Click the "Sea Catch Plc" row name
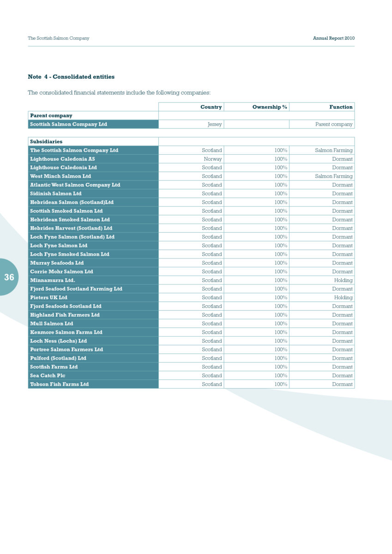Image resolution: width=392 pixels, height=554 pixels. [48, 375]
